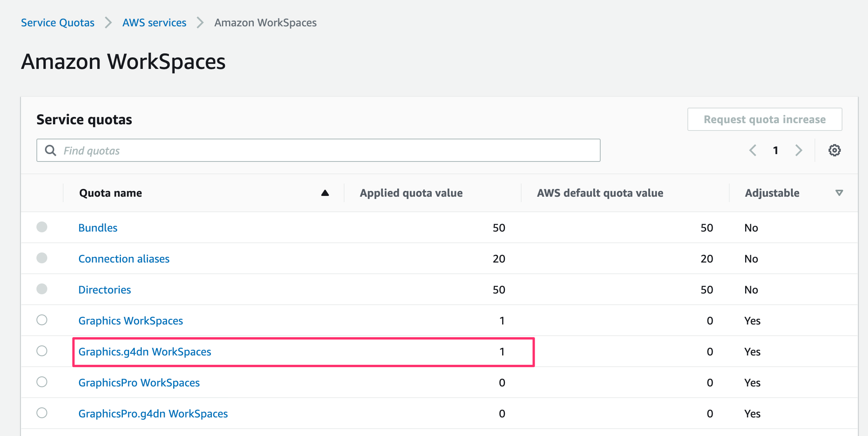Image resolution: width=868 pixels, height=436 pixels.
Task: Select the GraphicsPro.g4dn WorkSpaces radio button
Action: coord(42,413)
